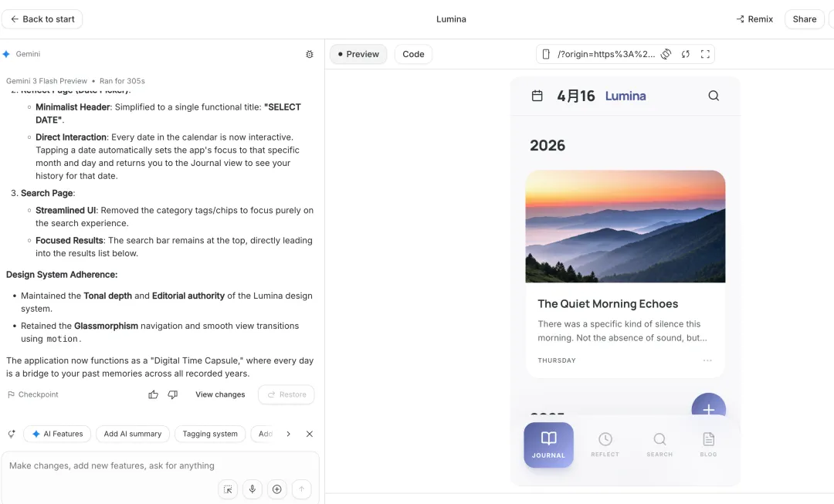Select the Blog tab in app nav
834x504 pixels.
tap(708, 445)
